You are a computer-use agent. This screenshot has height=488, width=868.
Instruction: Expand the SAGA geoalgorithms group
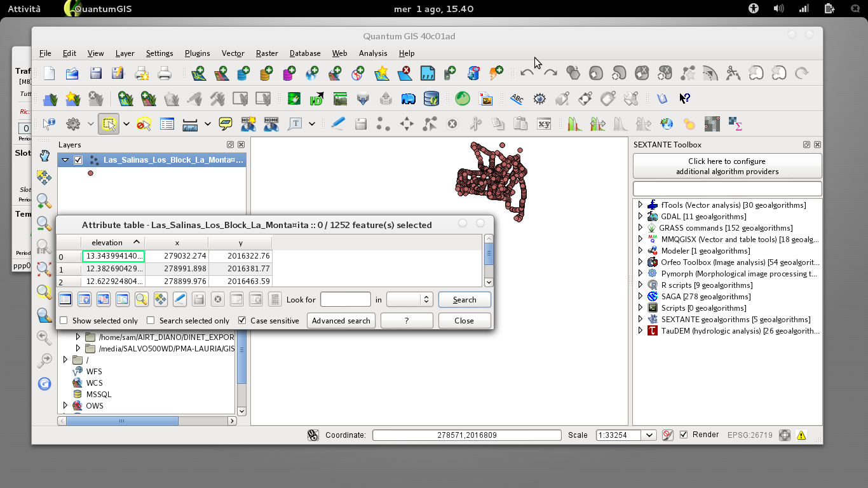[641, 296]
